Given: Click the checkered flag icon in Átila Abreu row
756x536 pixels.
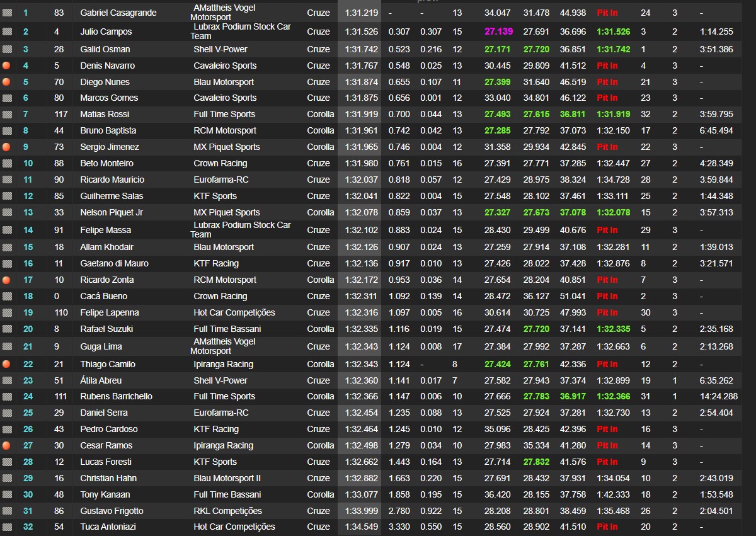Looking at the screenshot, I should point(7,380).
